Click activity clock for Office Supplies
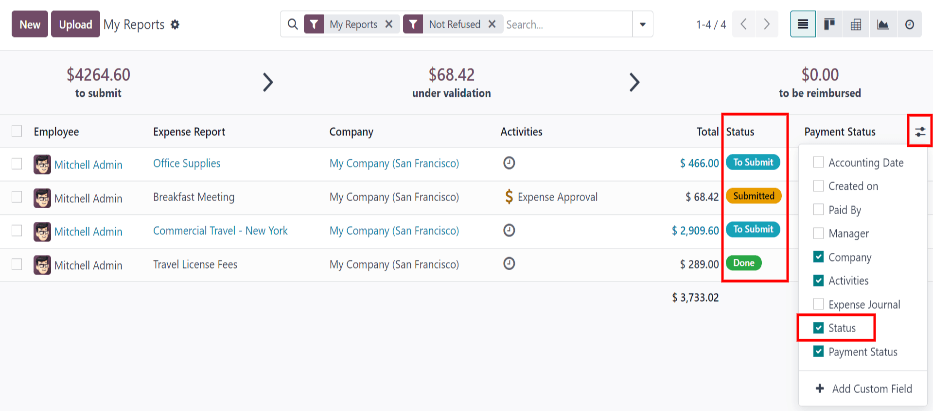 (509, 163)
